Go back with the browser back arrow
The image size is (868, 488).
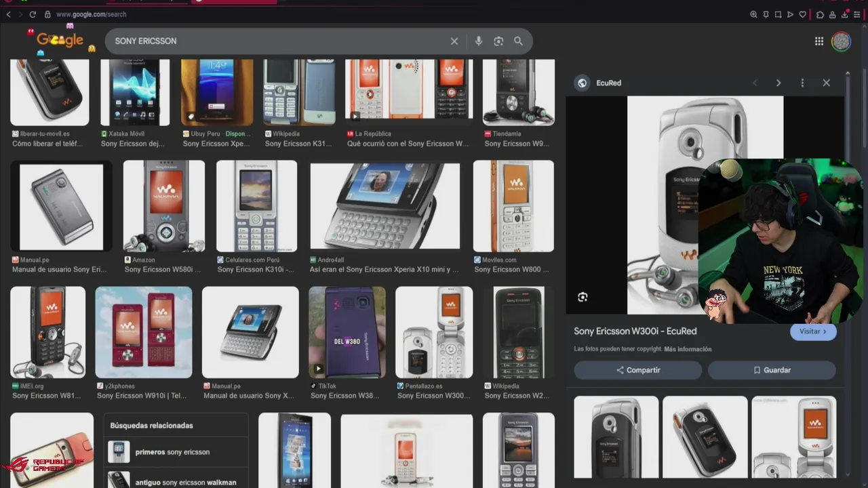point(8,14)
